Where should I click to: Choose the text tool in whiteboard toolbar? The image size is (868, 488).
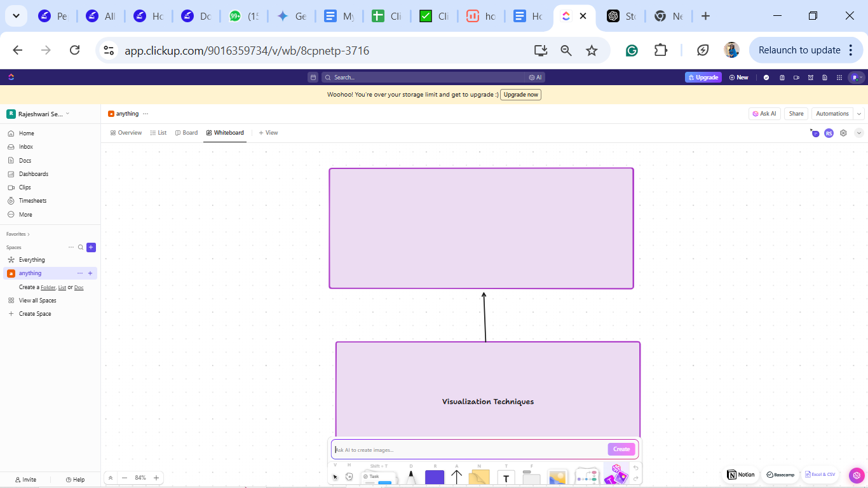506,478
